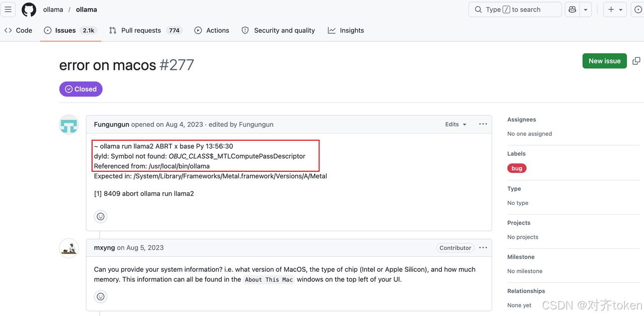The image size is (644, 316).
Task: Open the Aug 5, 2023 comment timestamp
Action: pyautogui.click(x=145, y=248)
